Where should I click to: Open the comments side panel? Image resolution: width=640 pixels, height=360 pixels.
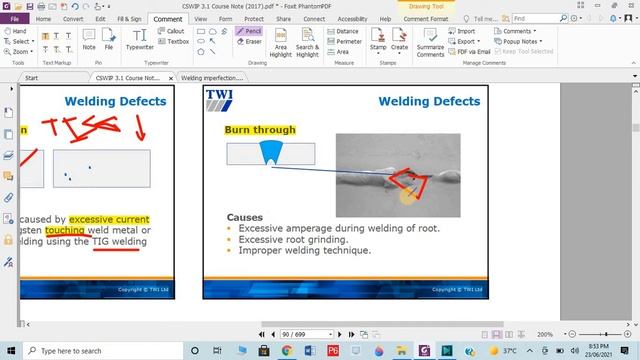coord(8,176)
